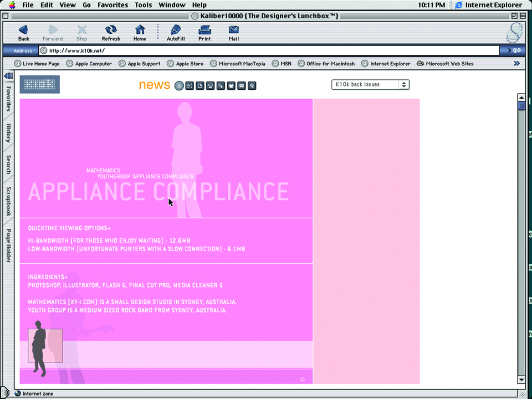Click the scrollbar down arrow
This screenshot has width=532, height=399.
tap(521, 380)
